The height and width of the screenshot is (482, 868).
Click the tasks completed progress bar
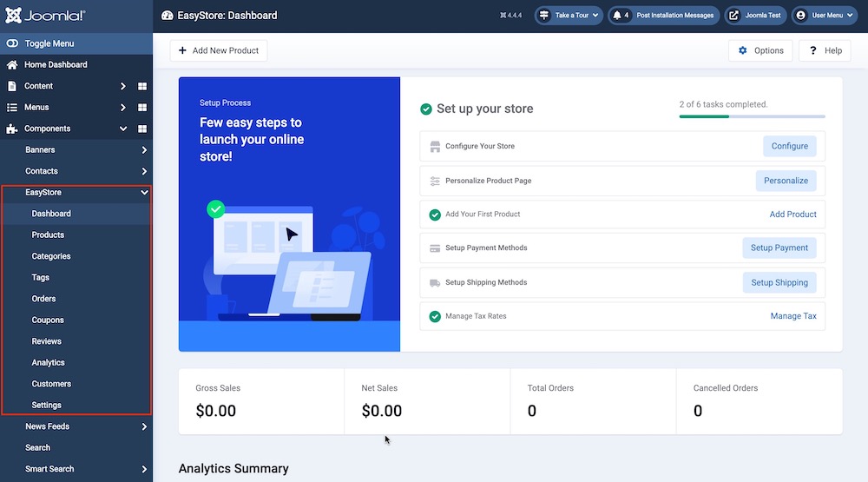coord(752,116)
